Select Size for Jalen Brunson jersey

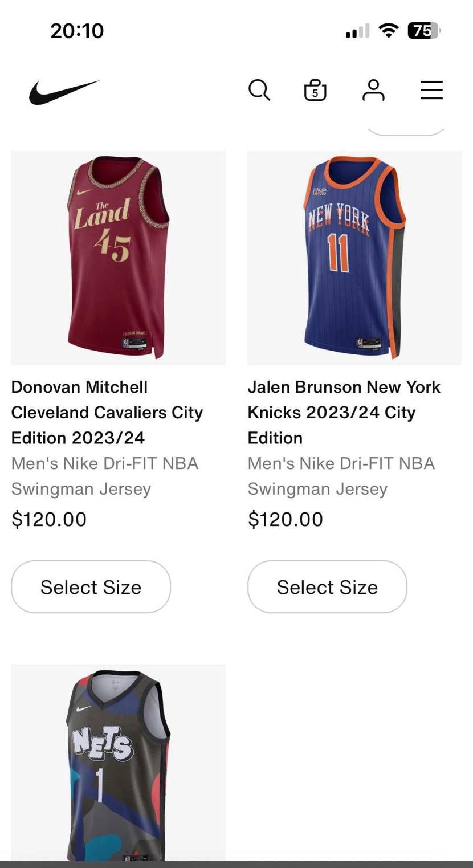pos(327,587)
